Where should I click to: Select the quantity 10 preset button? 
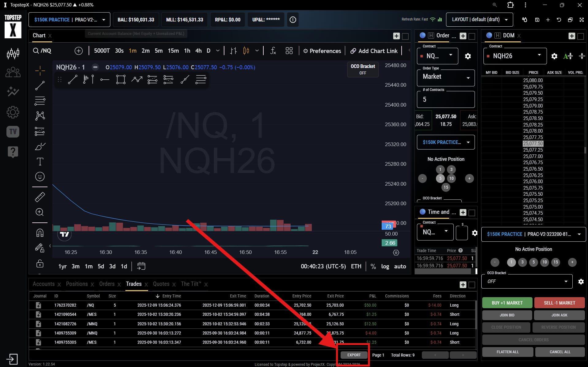click(x=451, y=178)
